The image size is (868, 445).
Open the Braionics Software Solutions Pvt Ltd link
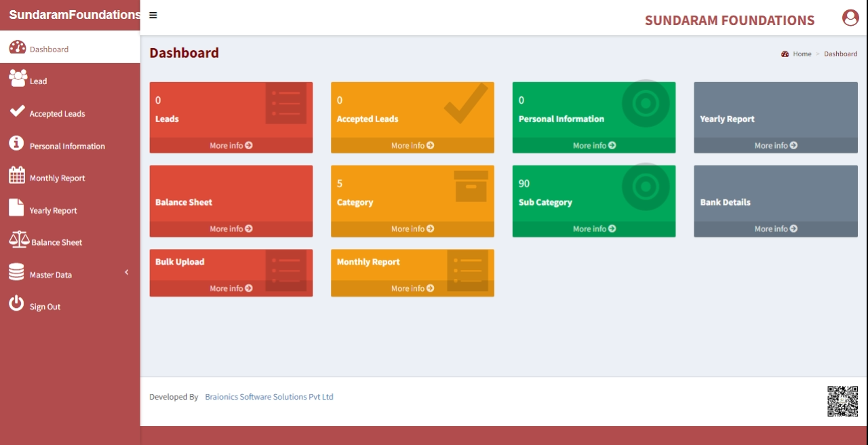click(269, 397)
